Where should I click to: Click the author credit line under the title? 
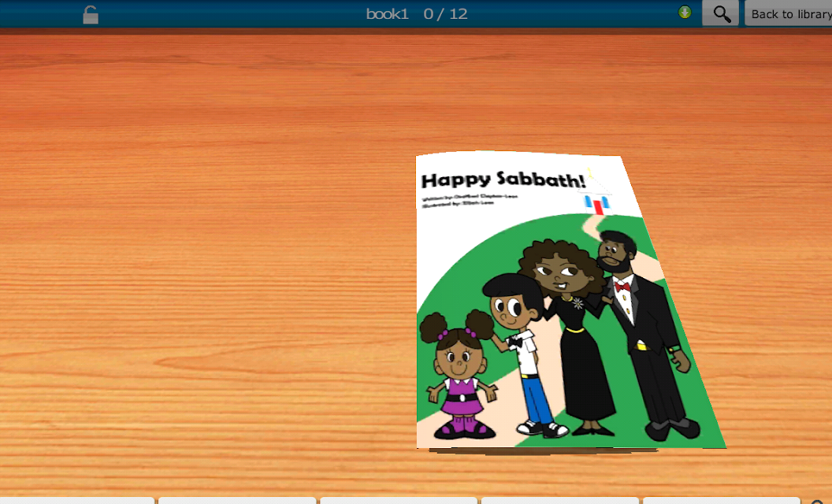click(x=469, y=197)
